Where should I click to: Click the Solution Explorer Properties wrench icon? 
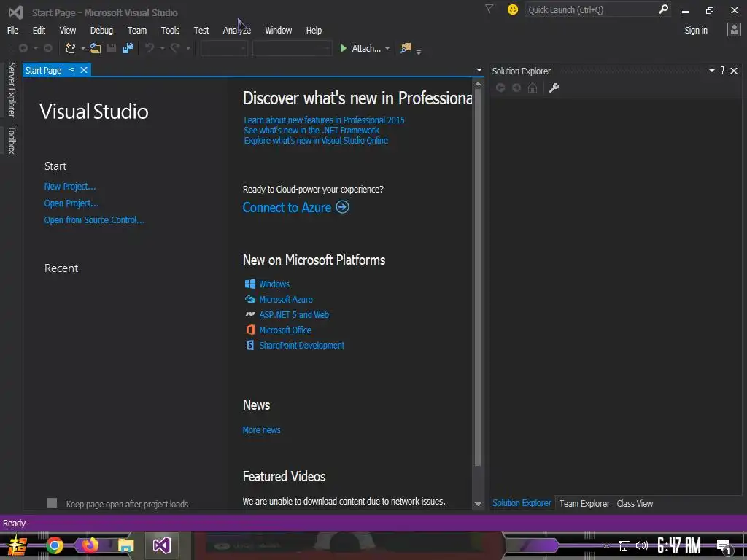[x=554, y=87]
